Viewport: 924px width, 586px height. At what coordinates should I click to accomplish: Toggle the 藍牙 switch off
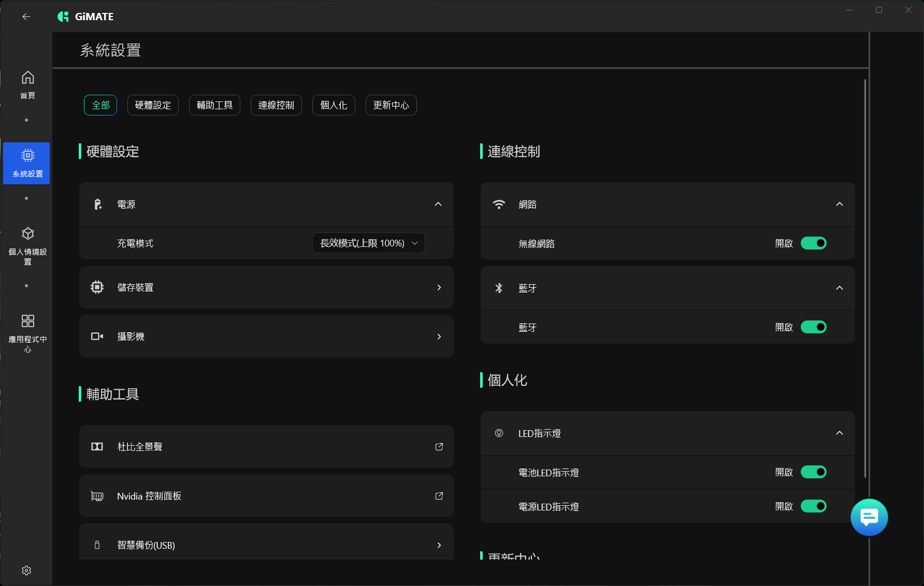(x=814, y=327)
